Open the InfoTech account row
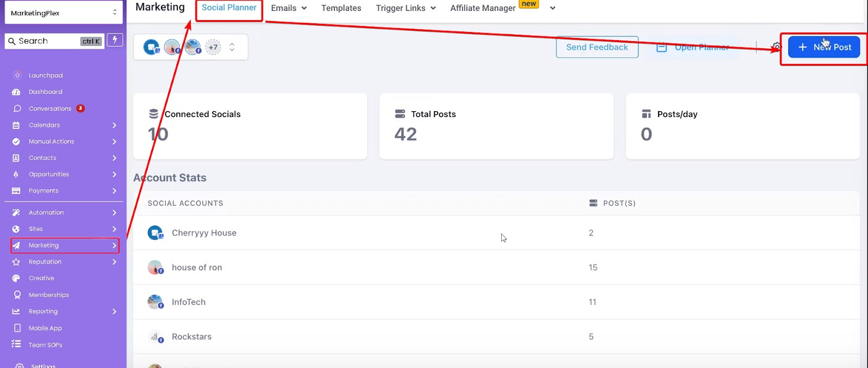 (496, 302)
